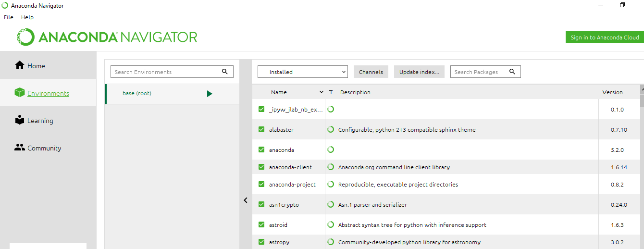This screenshot has width=644, height=249.
Task: Click the anaconda row type circle icon
Action: click(331, 149)
